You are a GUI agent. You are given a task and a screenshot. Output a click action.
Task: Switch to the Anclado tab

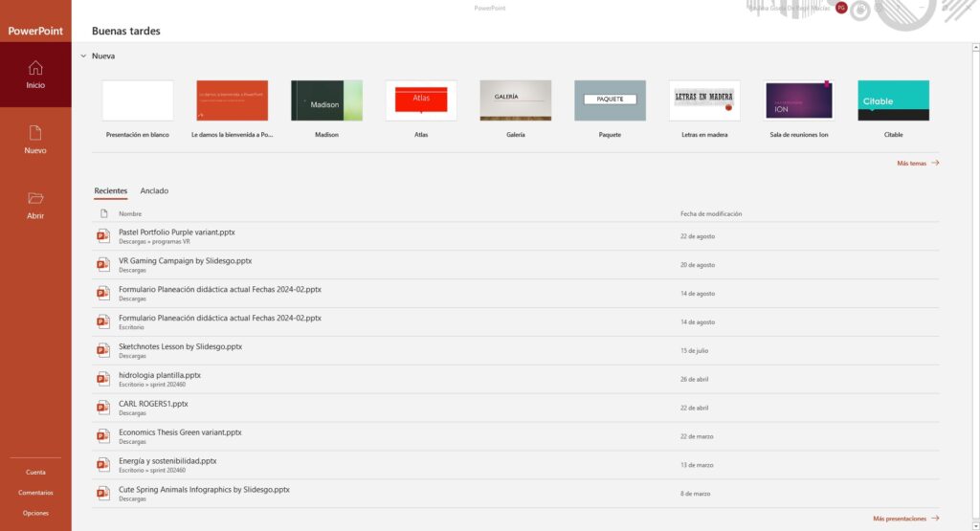click(x=154, y=191)
